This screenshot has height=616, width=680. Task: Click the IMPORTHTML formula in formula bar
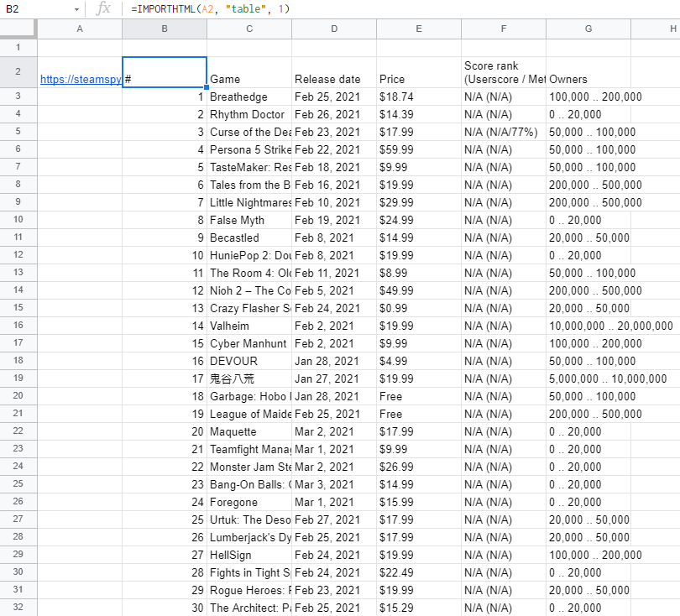(210, 8)
